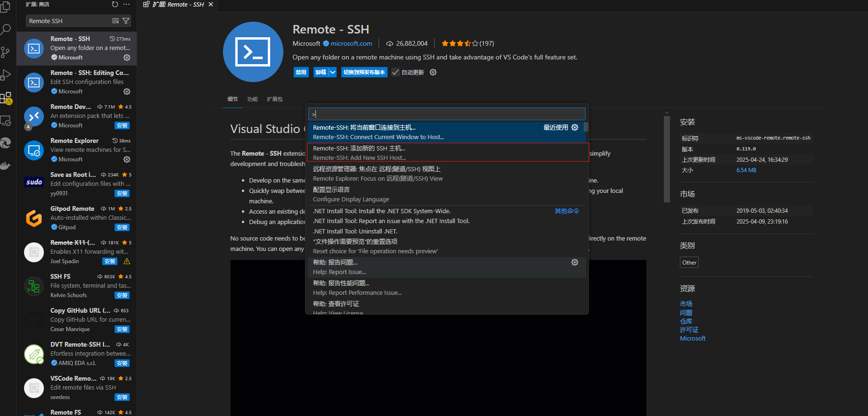Open the more actions menu in extensions header
The image size is (868, 416).
[126, 4]
